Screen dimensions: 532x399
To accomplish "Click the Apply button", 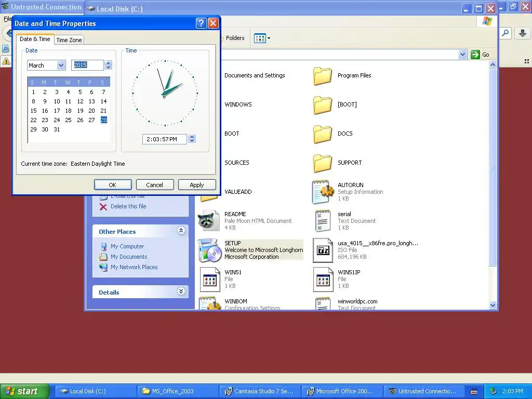I will (197, 185).
